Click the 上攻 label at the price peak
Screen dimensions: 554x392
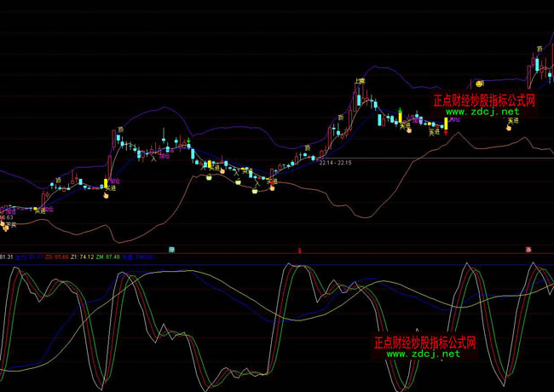pos(360,81)
